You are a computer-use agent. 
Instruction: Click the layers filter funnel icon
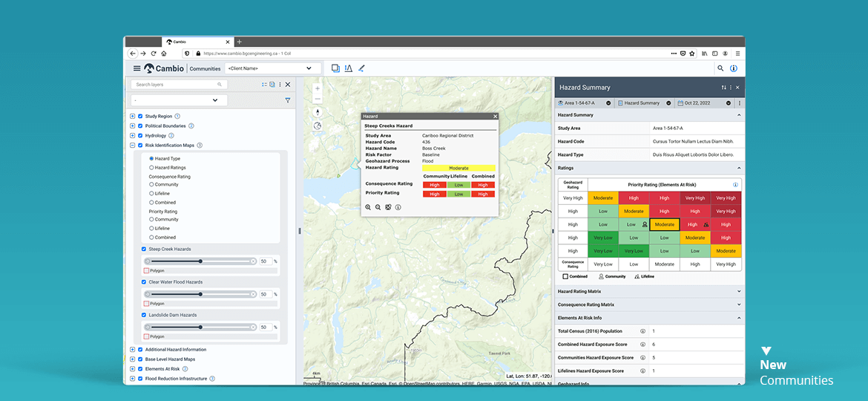(288, 100)
